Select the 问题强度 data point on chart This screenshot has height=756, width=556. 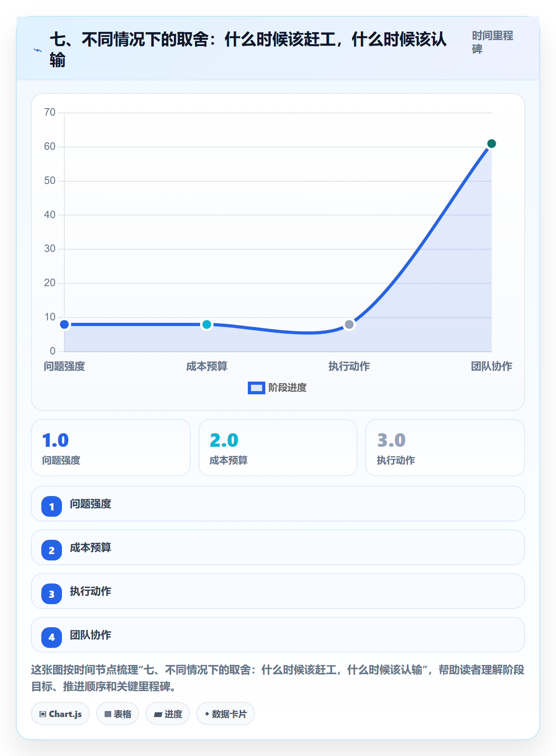coord(64,324)
